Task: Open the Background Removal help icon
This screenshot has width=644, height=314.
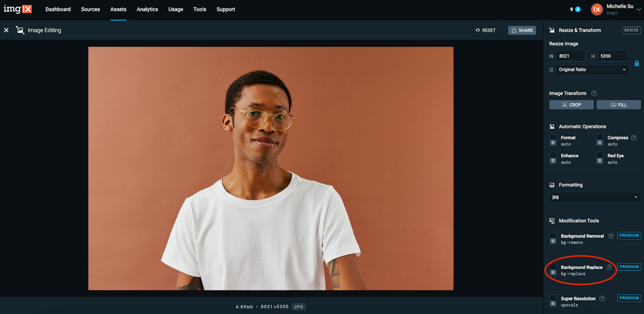Action: (611, 236)
